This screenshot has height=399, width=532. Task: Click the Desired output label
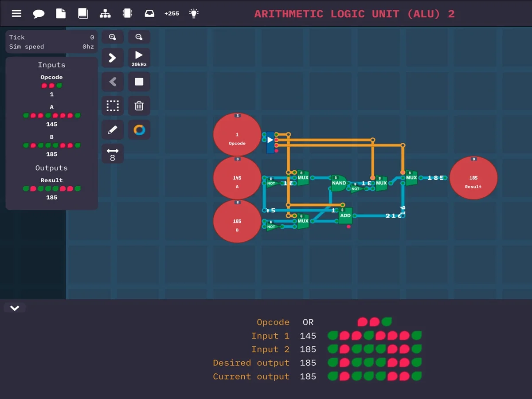(251, 363)
